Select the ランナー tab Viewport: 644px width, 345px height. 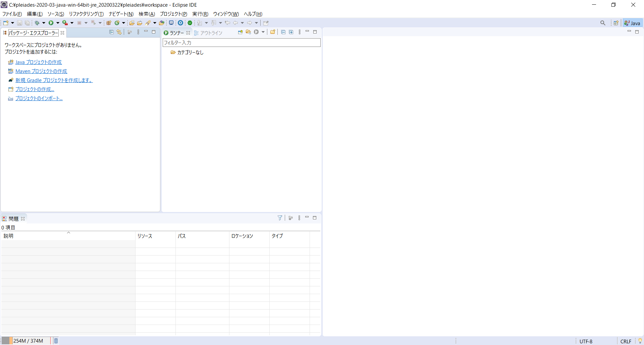click(x=176, y=33)
